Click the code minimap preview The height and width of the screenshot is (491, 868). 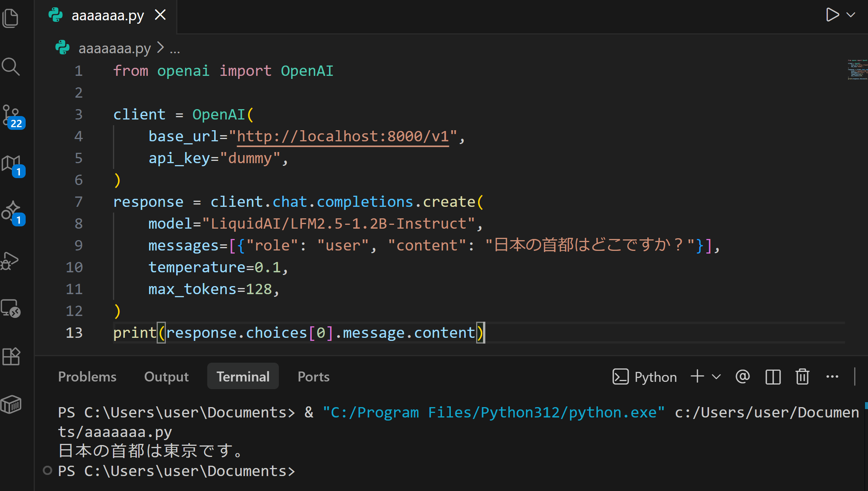click(857, 70)
